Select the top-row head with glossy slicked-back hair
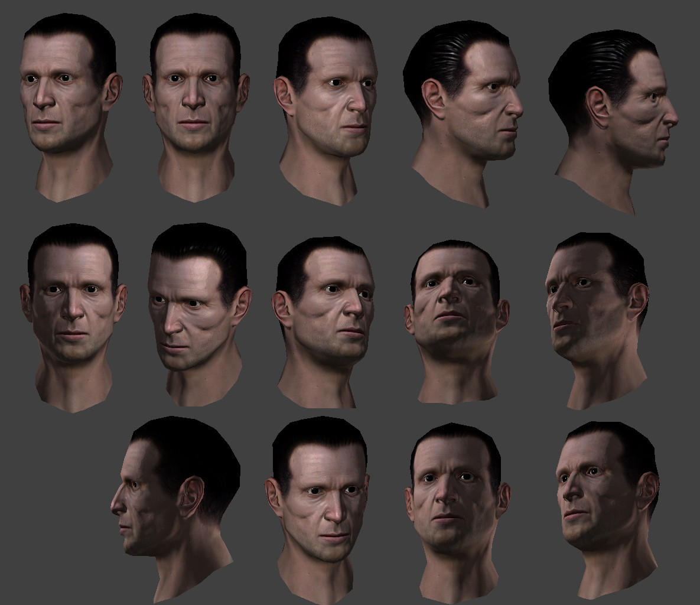 [463, 114]
